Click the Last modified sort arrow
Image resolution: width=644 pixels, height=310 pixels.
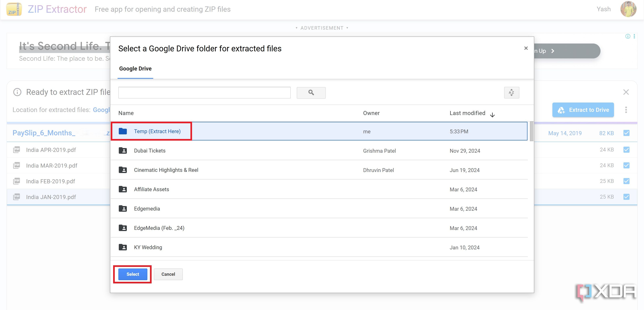[x=492, y=115]
